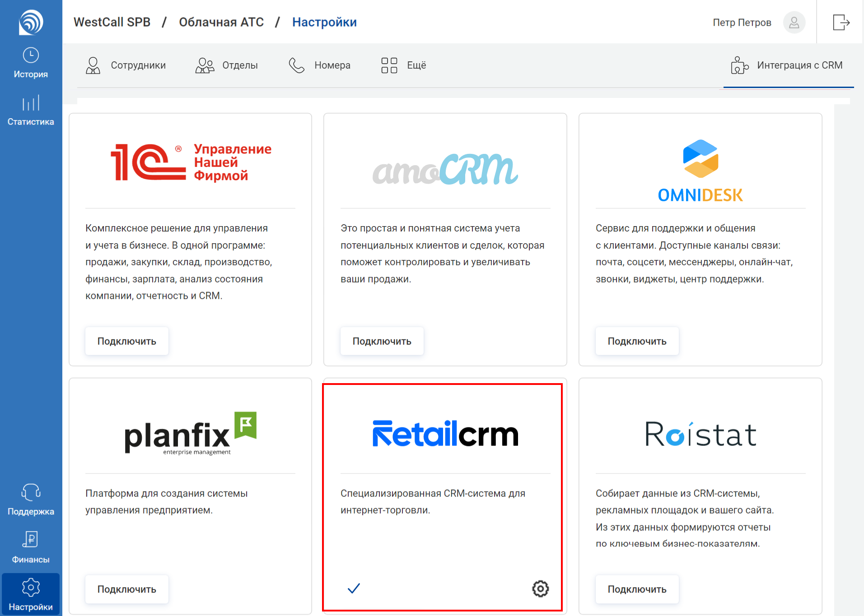Click the Roistat logo
Image resolution: width=864 pixels, height=616 pixels.
pos(701,434)
